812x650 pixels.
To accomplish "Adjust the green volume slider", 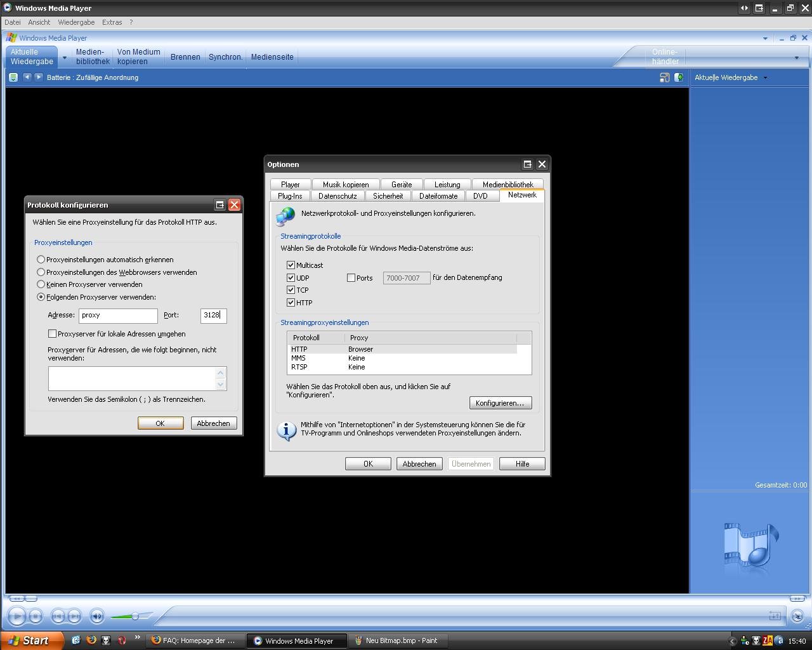I will coord(132,616).
